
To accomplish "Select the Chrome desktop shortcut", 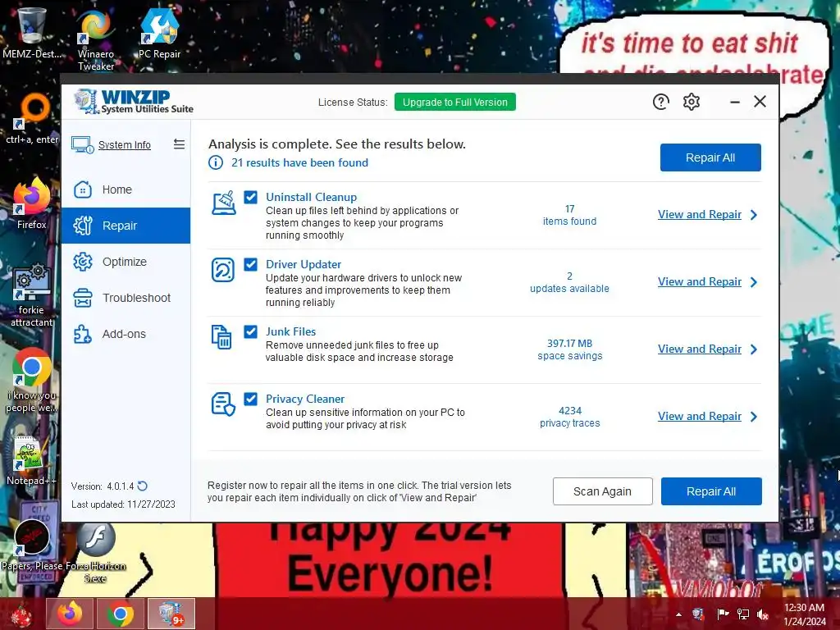I will point(32,381).
